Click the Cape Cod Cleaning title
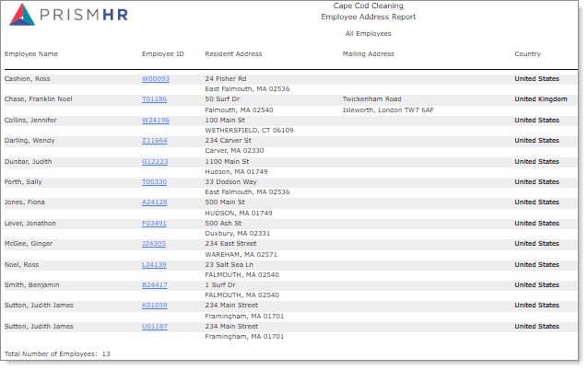The height and width of the screenshot is (370, 588). pos(369,6)
